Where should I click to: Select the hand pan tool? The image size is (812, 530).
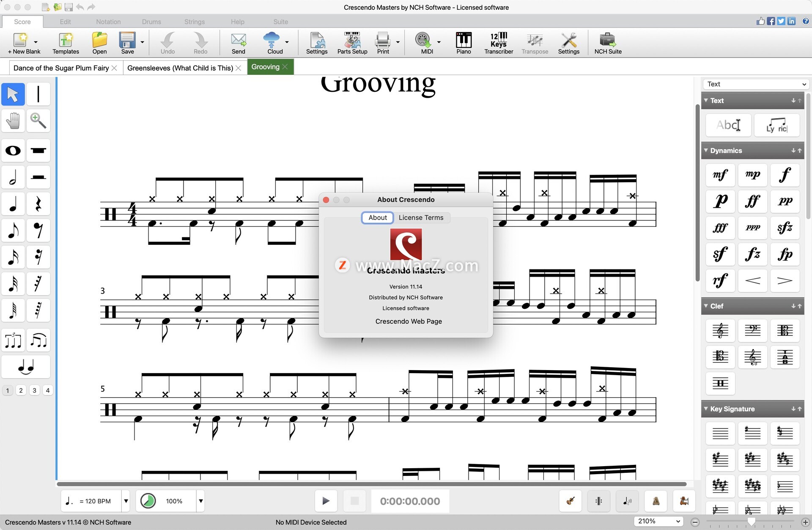click(x=13, y=121)
